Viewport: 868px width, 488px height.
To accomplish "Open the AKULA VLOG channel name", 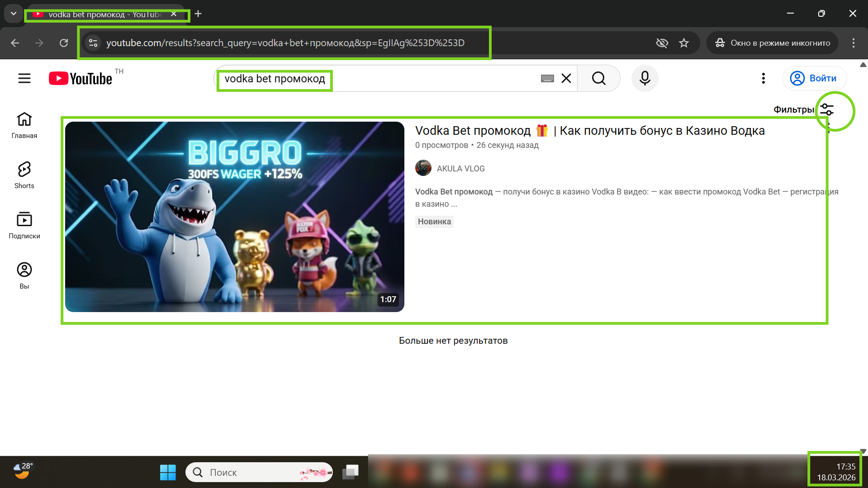I will coord(460,169).
